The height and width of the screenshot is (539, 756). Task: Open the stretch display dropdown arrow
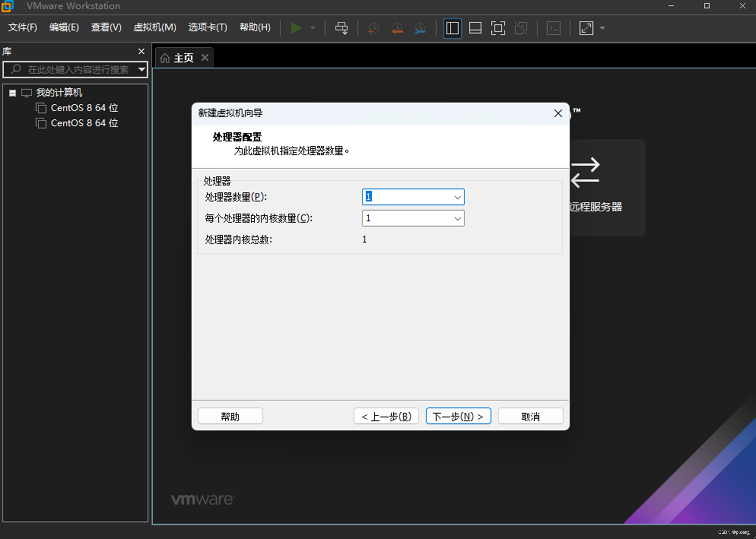[x=602, y=28]
